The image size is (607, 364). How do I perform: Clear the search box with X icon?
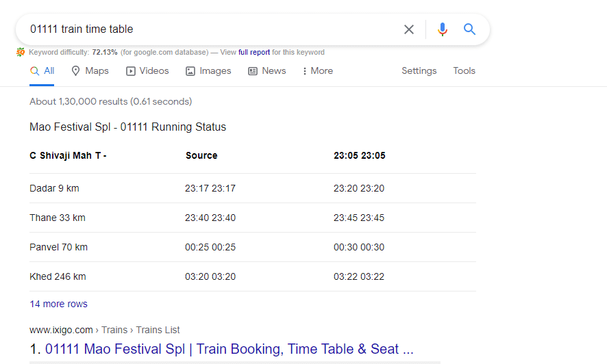[x=409, y=29]
